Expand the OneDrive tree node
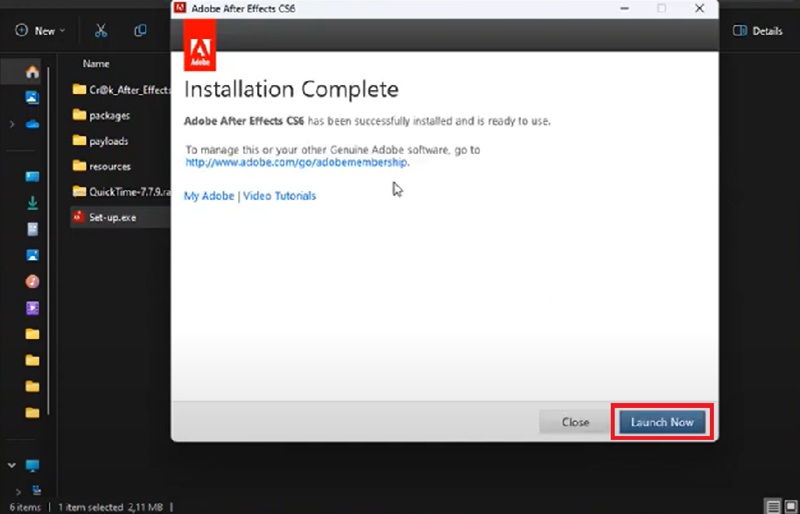800x514 pixels. click(x=12, y=124)
